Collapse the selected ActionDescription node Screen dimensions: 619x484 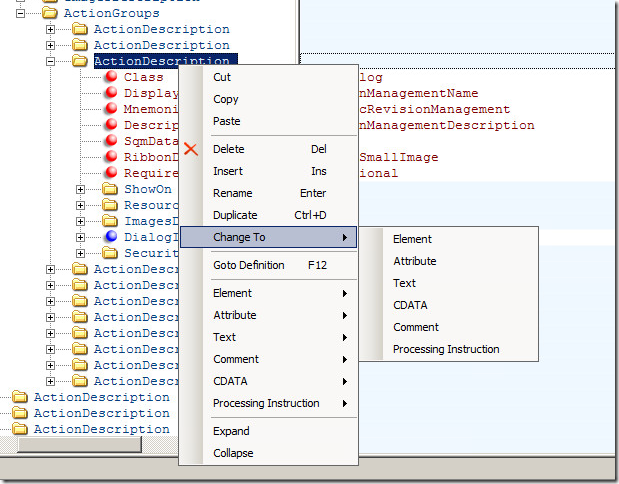[x=51, y=61]
